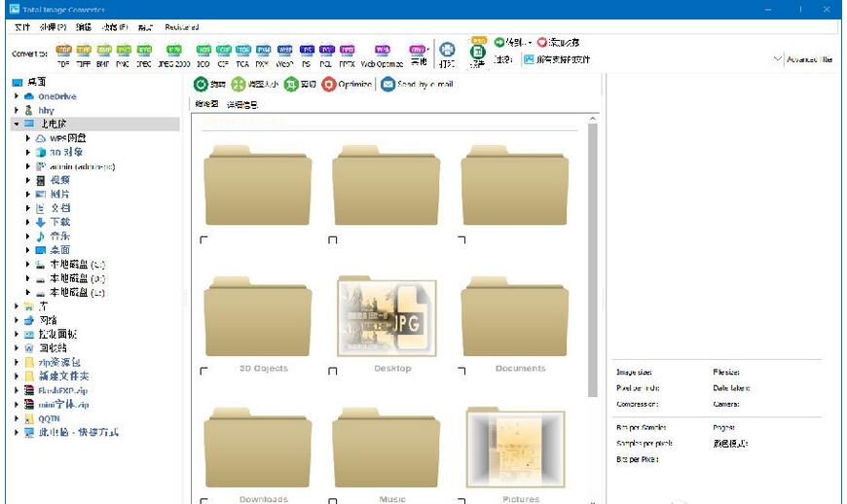This screenshot has height=504, width=847.
Task: Select 下载 in the folder tree
Action: pyautogui.click(x=59, y=222)
